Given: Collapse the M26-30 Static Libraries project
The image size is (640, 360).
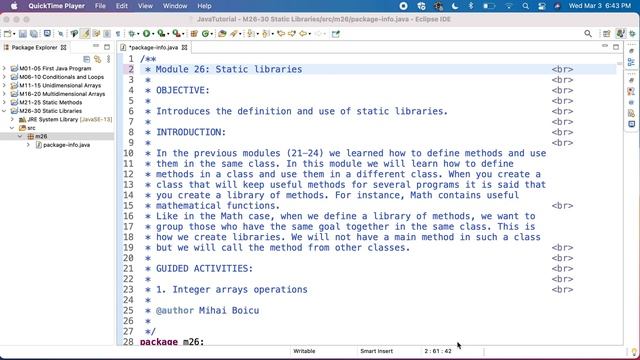Looking at the screenshot, I should 4,111.
